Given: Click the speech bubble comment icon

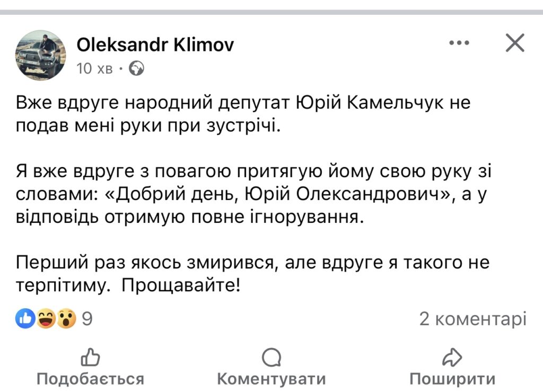Looking at the screenshot, I should [x=271, y=358].
